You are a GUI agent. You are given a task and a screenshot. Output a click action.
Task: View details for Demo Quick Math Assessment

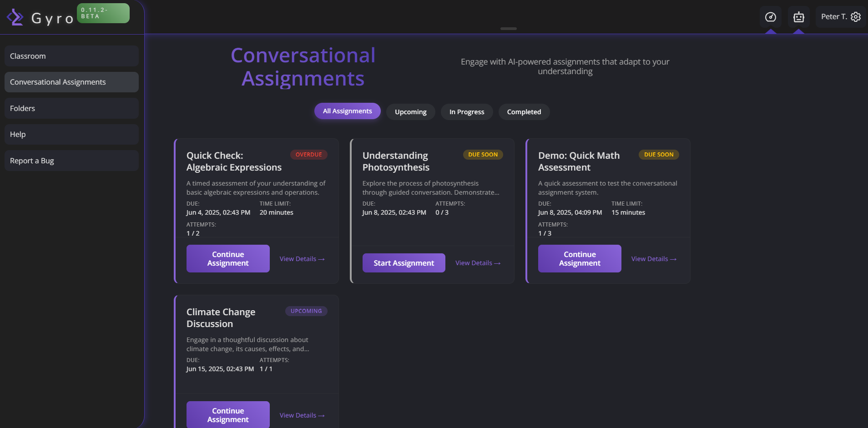pyautogui.click(x=654, y=259)
